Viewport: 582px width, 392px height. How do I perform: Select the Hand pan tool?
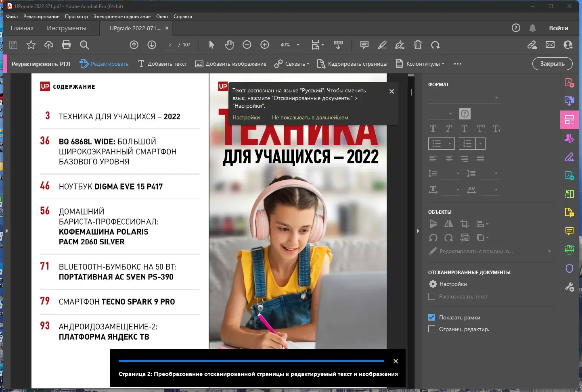click(229, 45)
